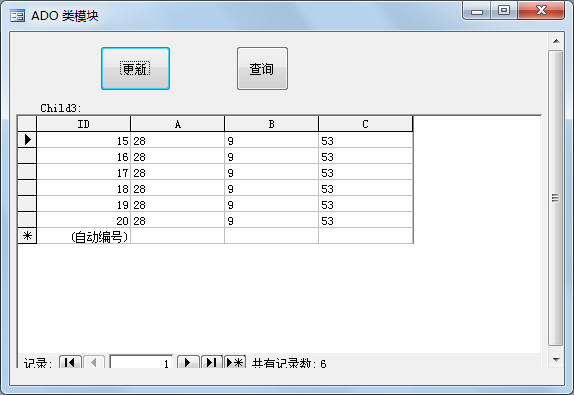Select row selector for ID 19
This screenshot has height=395, width=574.
click(x=27, y=204)
